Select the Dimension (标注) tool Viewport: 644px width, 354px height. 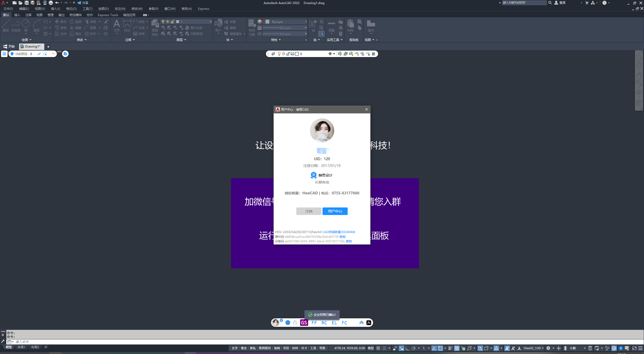(127, 26)
